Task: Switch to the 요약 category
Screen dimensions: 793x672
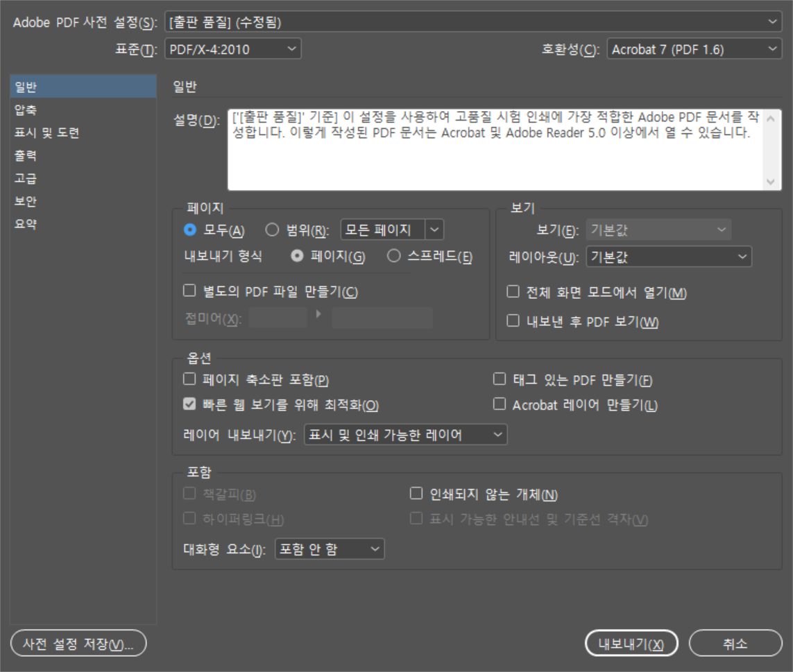Action: tap(83, 223)
